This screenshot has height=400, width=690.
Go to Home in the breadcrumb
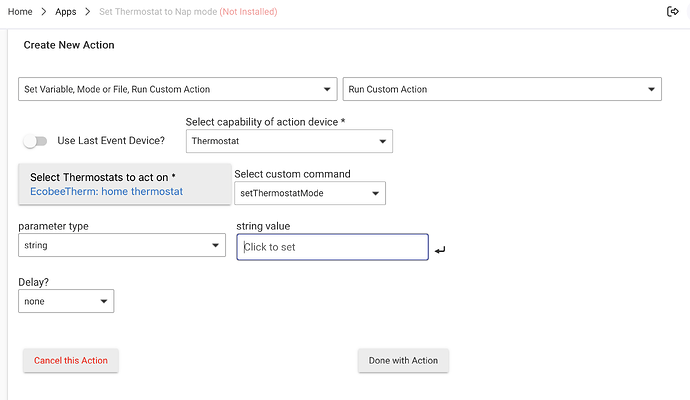coord(20,12)
